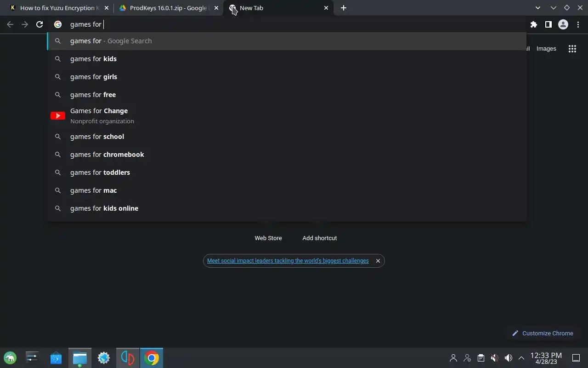This screenshot has height=368, width=588.
Task: Switch to How to fix Yuzu Encryption tab
Action: coord(59,8)
